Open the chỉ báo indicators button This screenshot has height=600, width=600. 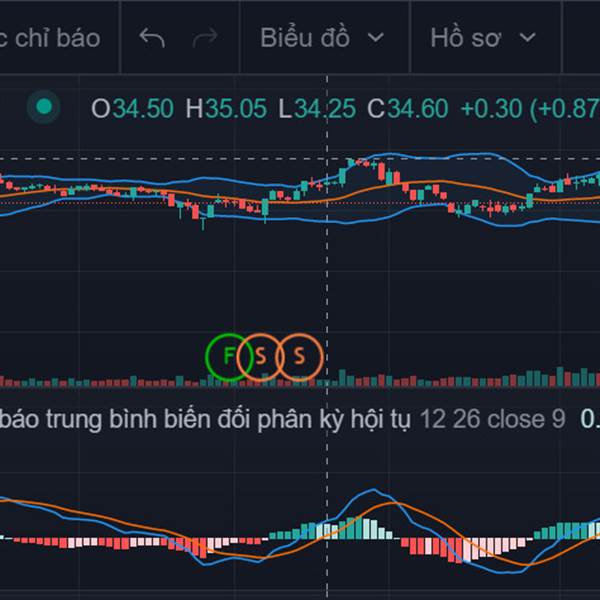tap(50, 38)
